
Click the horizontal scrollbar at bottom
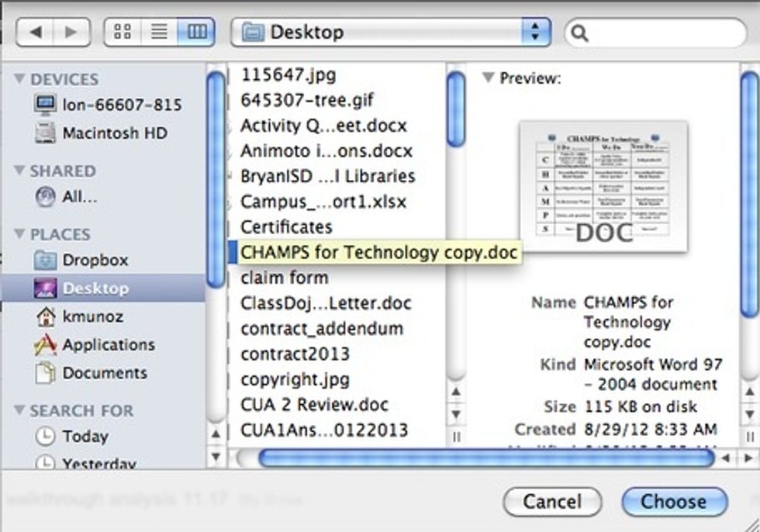[485, 458]
